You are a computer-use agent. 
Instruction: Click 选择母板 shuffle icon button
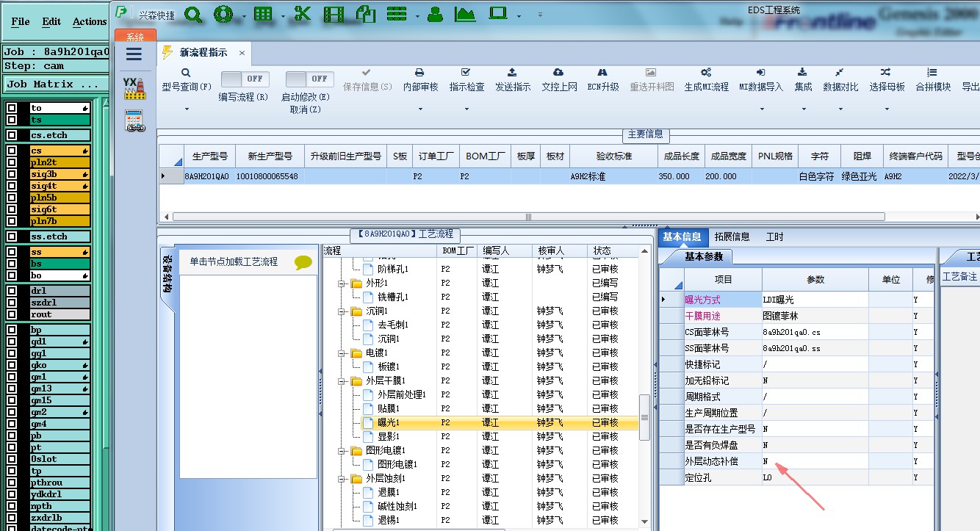887,80
